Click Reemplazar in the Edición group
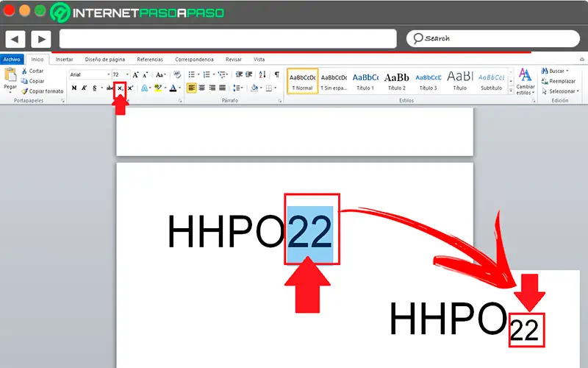Viewport: 588px width, 368px height. click(559, 81)
